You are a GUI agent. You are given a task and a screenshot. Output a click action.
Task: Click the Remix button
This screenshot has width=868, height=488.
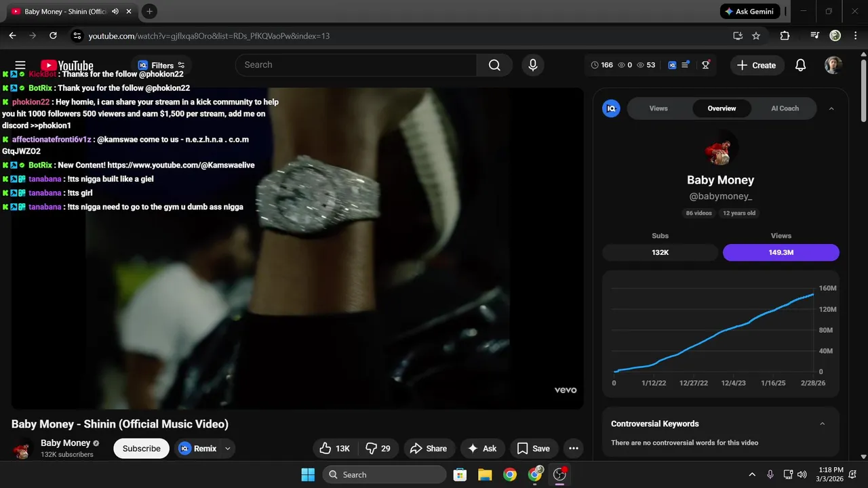pyautogui.click(x=198, y=448)
